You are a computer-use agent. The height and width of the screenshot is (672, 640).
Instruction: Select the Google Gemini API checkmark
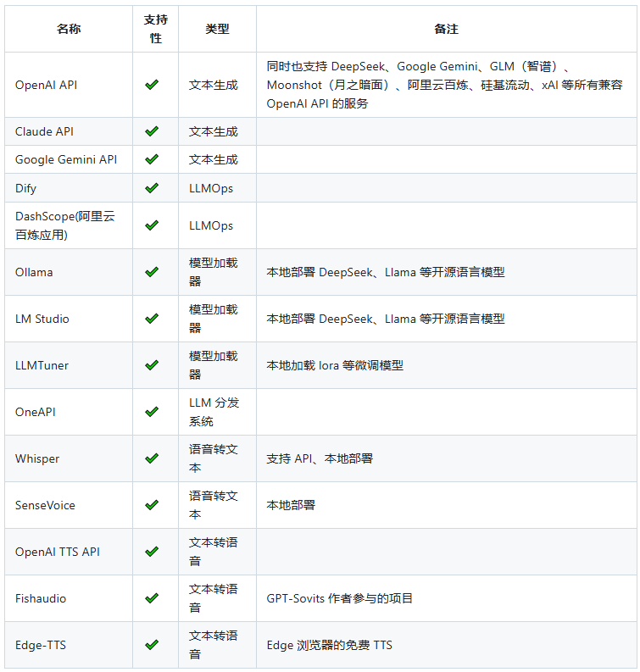click(x=152, y=159)
